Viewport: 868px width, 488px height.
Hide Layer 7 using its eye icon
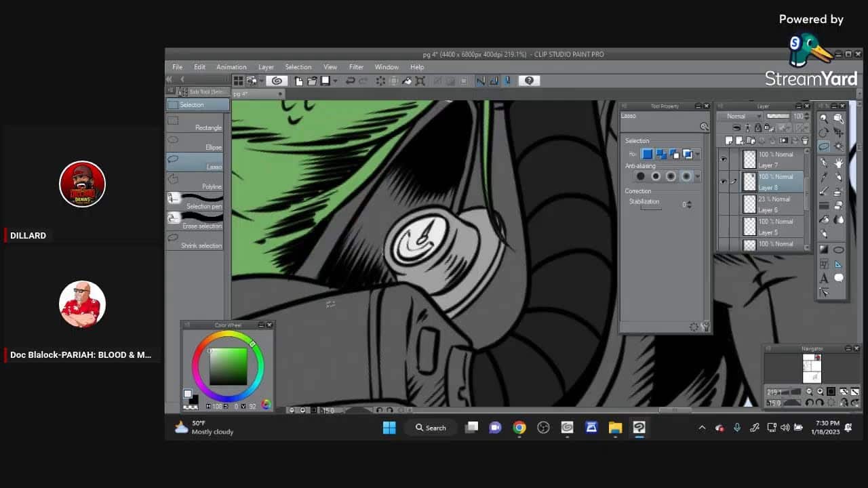pos(723,159)
